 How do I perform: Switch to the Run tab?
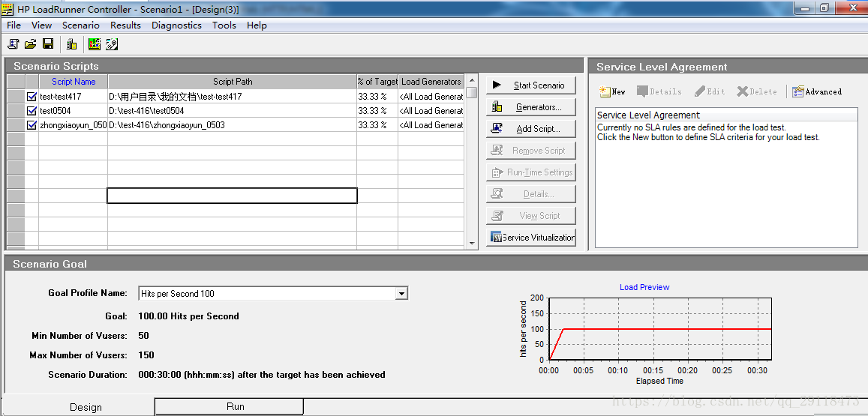(x=229, y=406)
